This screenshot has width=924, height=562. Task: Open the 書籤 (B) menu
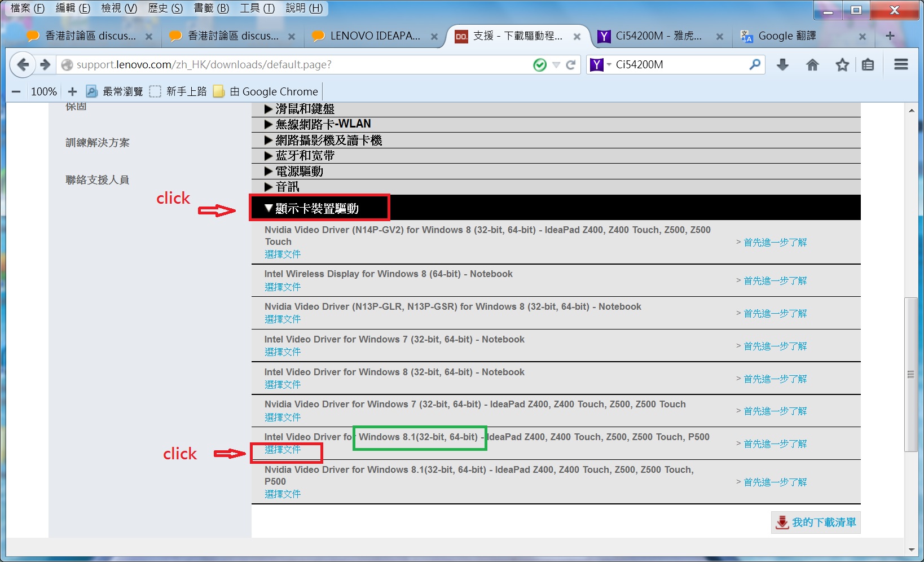(x=212, y=8)
